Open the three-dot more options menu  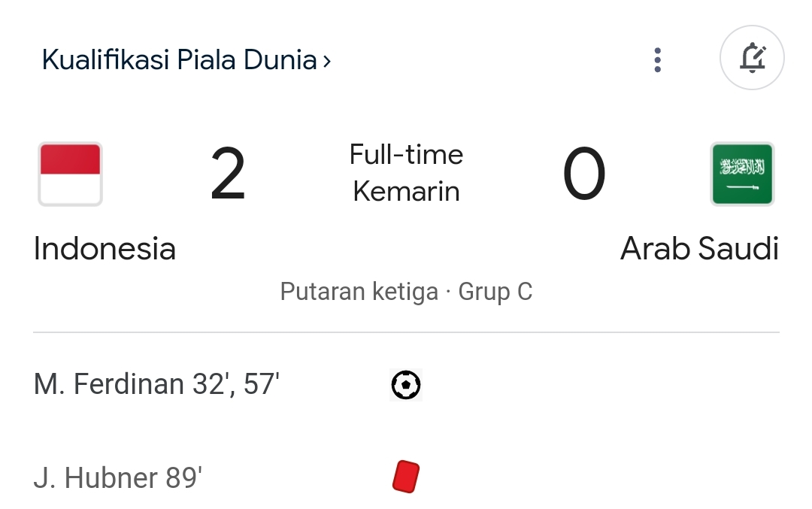(x=657, y=60)
